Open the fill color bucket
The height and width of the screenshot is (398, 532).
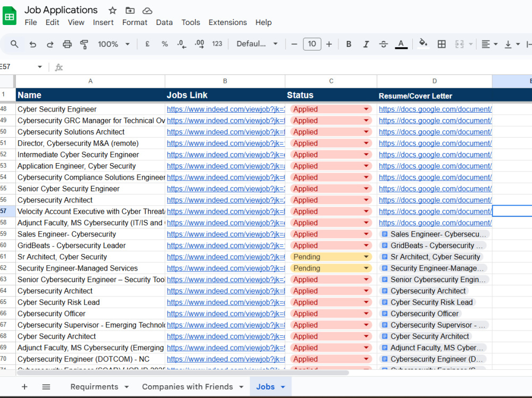[x=423, y=44]
